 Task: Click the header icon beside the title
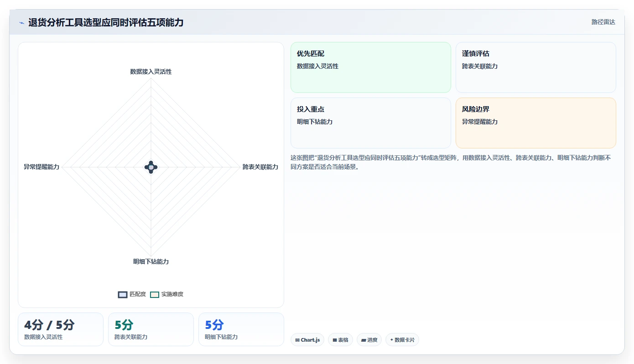coord(21,23)
